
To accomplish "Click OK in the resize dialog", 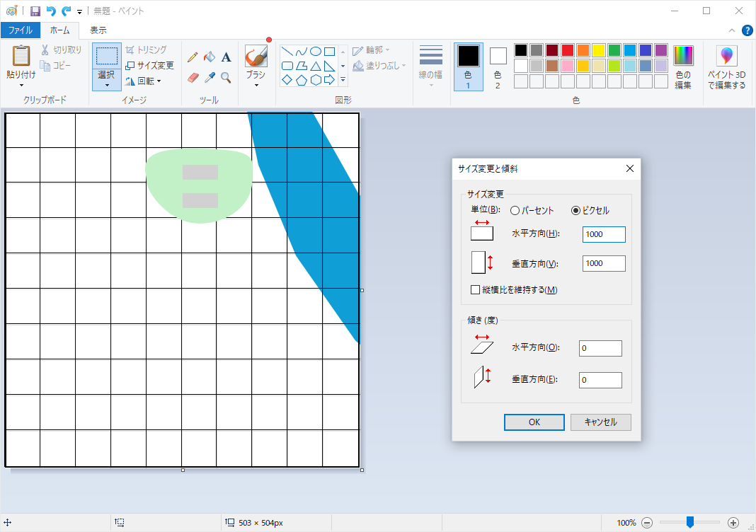I will pos(534,422).
